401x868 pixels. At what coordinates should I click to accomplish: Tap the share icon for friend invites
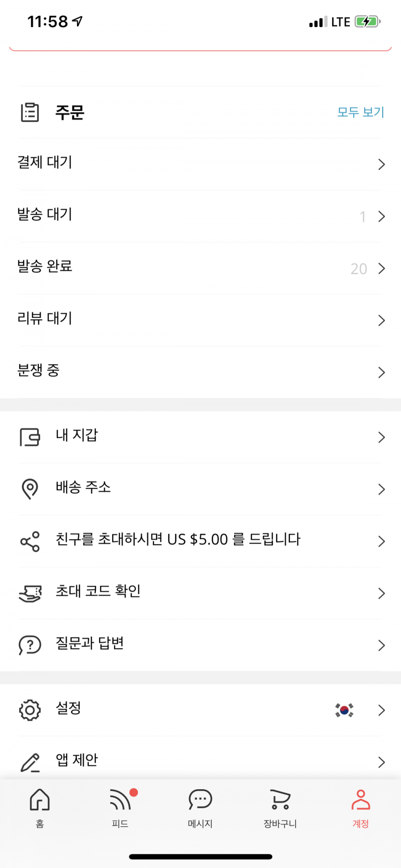(x=30, y=541)
